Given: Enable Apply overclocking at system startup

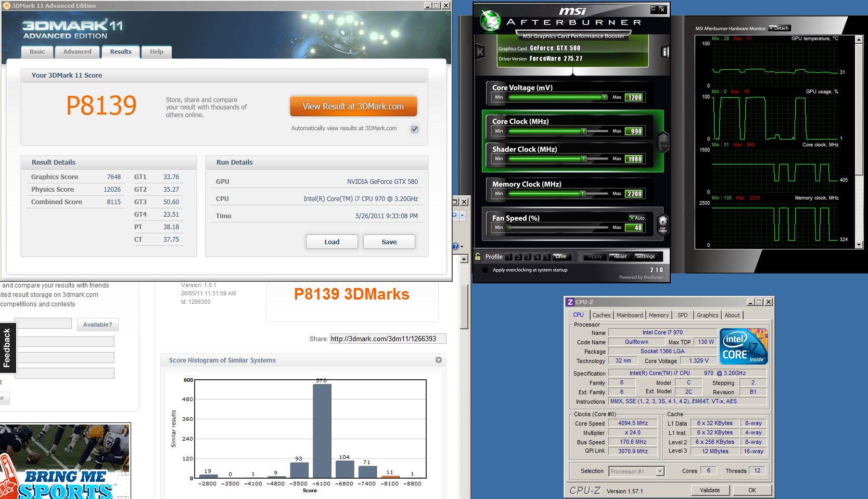Looking at the screenshot, I should (485, 270).
